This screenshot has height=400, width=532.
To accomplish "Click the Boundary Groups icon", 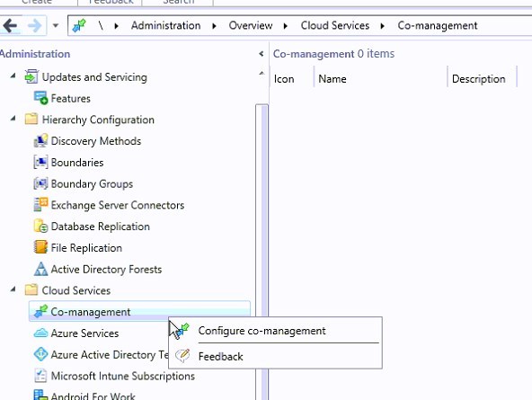I will [40, 183].
